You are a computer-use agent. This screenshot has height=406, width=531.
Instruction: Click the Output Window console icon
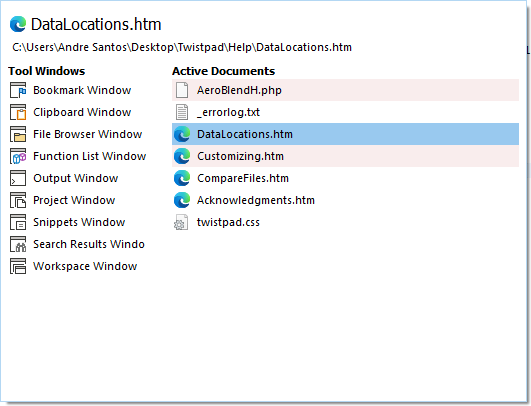(x=18, y=178)
